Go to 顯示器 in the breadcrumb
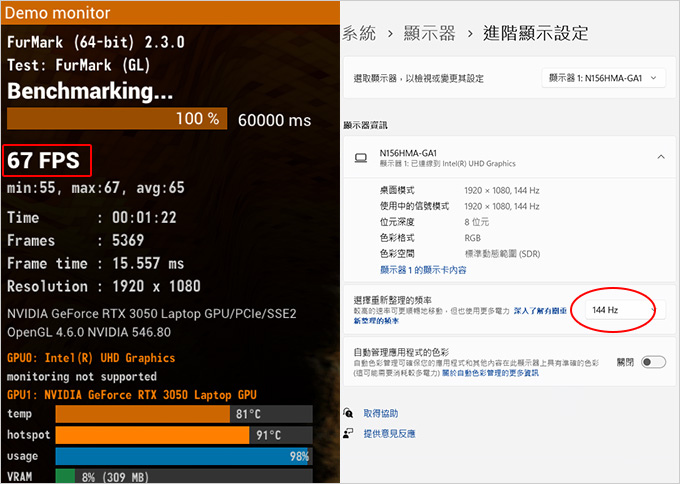Viewport: 680px width, 484px height. click(x=429, y=33)
